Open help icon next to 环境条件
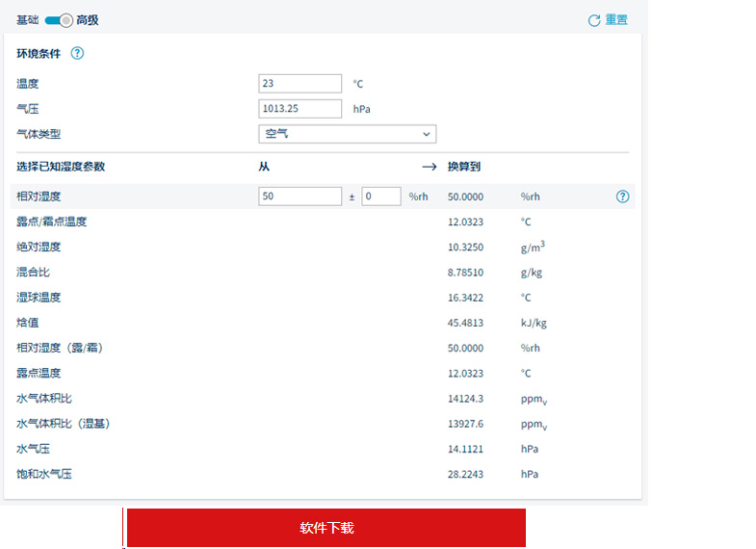This screenshot has height=549, width=756. 77,53
